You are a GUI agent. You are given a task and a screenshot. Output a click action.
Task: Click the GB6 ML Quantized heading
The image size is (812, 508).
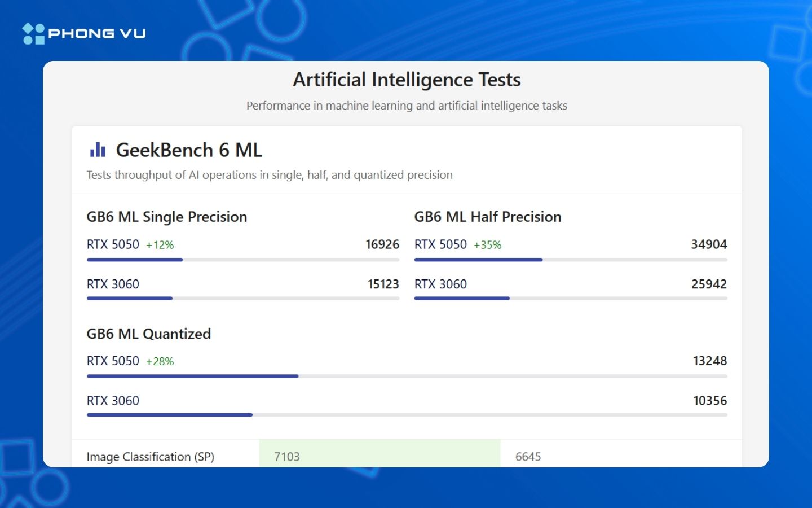coord(149,334)
